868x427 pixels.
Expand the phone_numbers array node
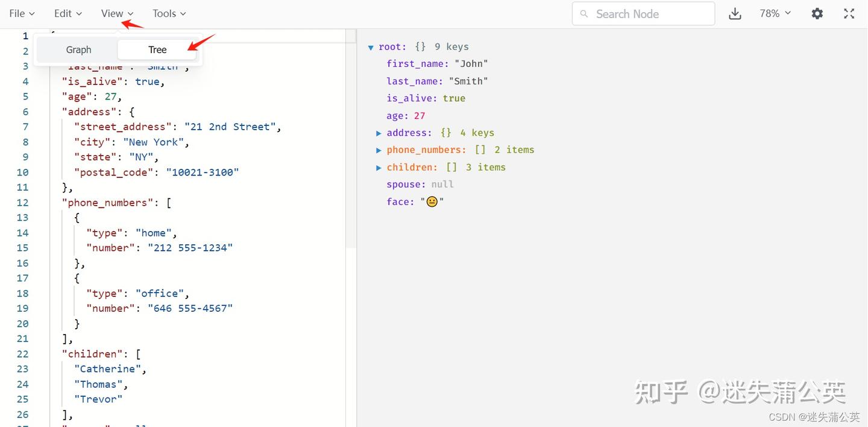[x=379, y=150]
